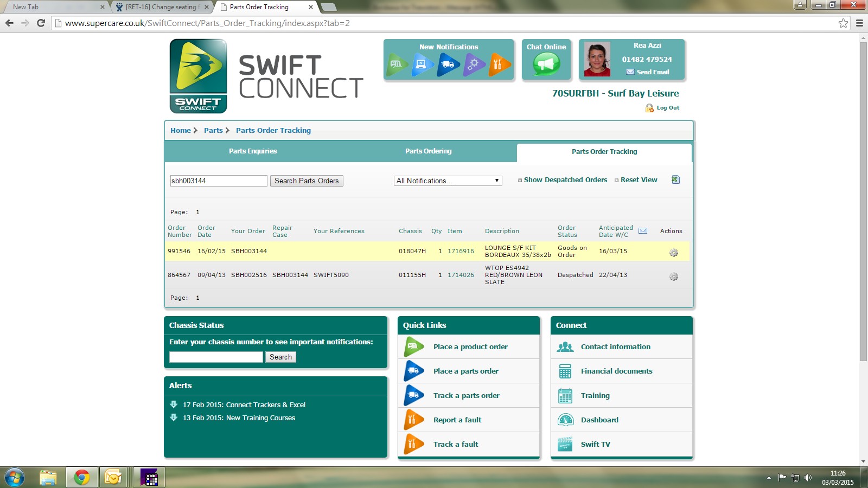Switch to the Parts Ordering tab

428,151
